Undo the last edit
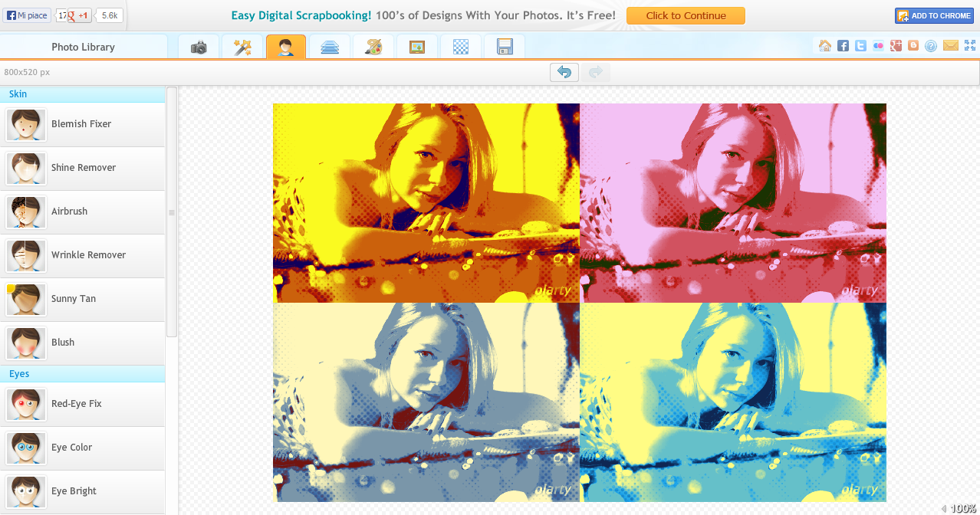Image resolution: width=980 pixels, height=515 pixels. pos(564,71)
